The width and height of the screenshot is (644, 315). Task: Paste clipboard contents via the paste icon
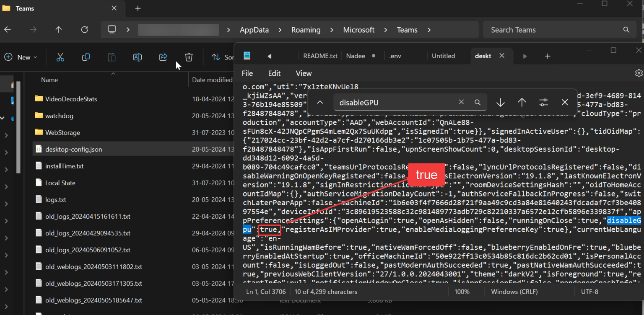click(x=112, y=57)
